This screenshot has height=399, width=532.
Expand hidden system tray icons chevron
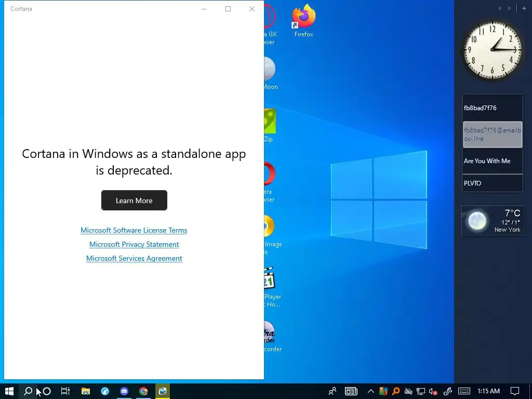pyautogui.click(x=371, y=391)
